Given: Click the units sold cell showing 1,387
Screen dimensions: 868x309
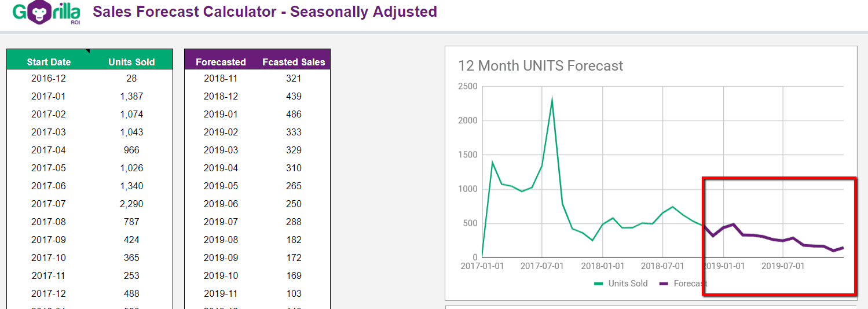Looking at the screenshot, I should pos(131,96).
